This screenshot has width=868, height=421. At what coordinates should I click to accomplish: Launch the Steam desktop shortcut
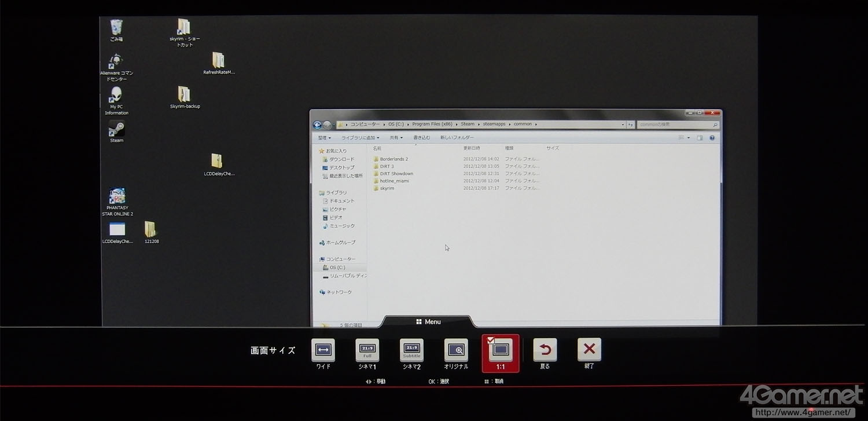pyautogui.click(x=116, y=131)
